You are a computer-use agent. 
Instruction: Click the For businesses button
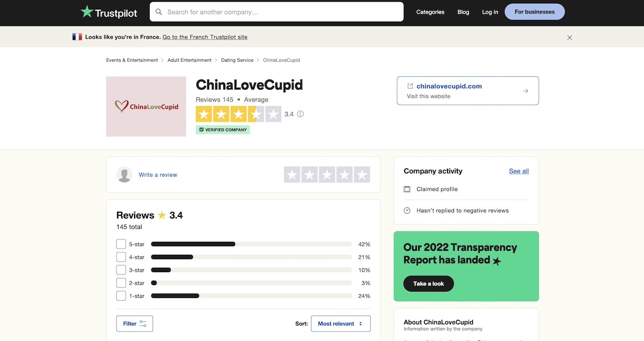(x=535, y=11)
